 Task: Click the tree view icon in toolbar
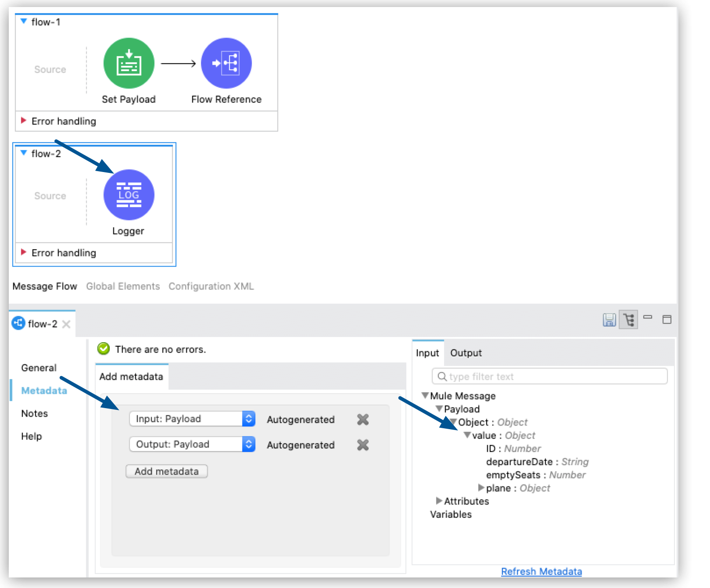pyautogui.click(x=629, y=320)
